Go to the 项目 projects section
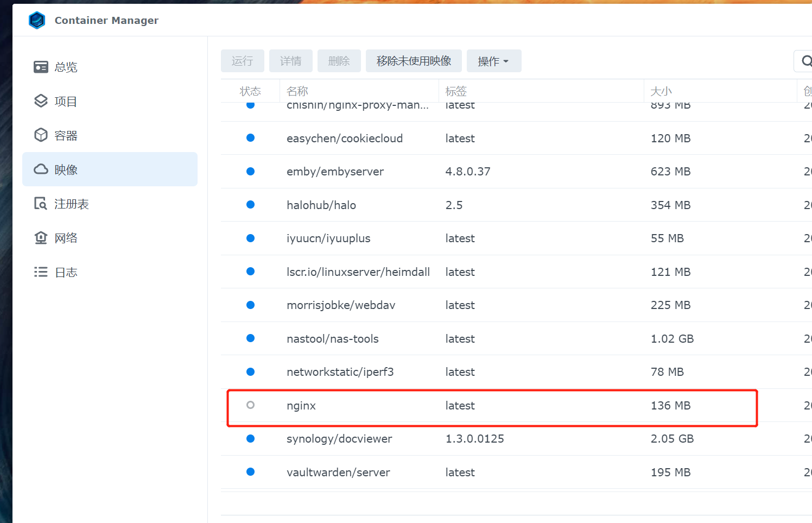The image size is (812, 523). [110, 101]
